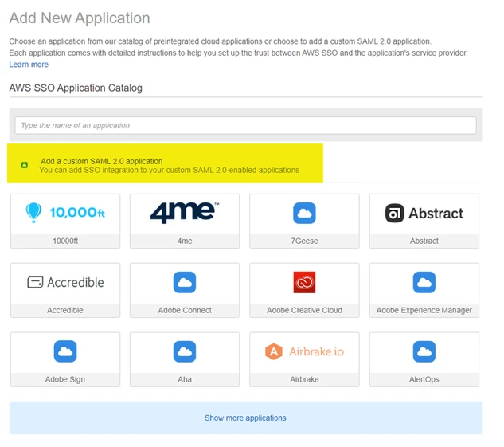This screenshot has width=504, height=447.
Task: Click the Add New Application title
Action: pyautogui.click(x=80, y=18)
